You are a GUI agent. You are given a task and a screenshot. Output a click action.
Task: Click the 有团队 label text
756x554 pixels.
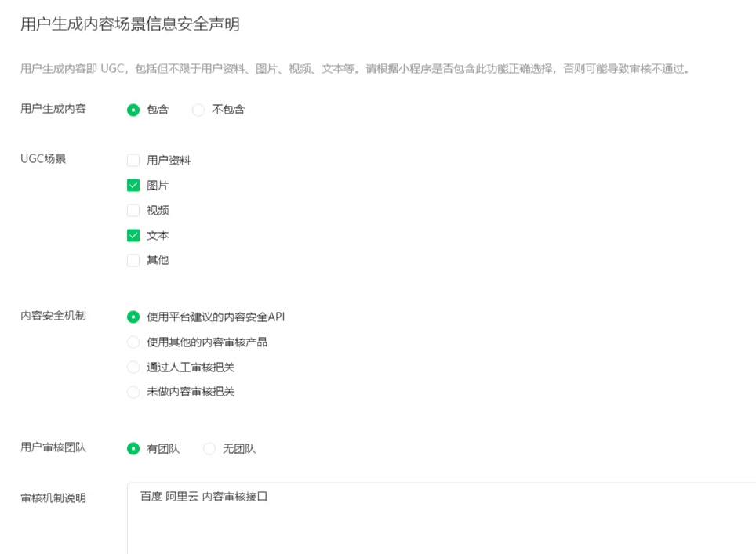[162, 448]
